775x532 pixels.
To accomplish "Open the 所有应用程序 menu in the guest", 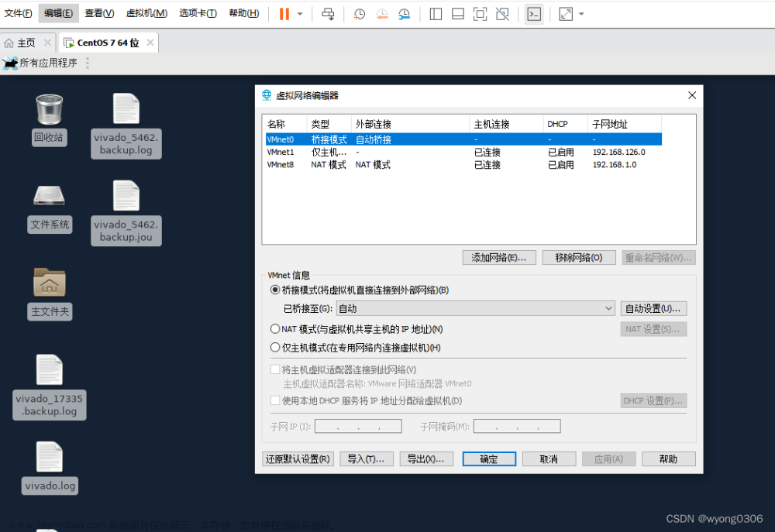I will coord(40,63).
